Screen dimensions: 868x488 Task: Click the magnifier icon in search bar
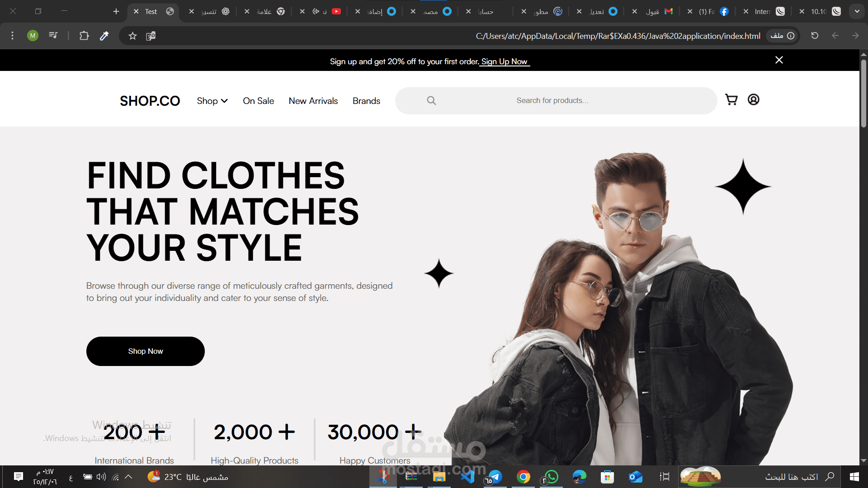pyautogui.click(x=431, y=100)
